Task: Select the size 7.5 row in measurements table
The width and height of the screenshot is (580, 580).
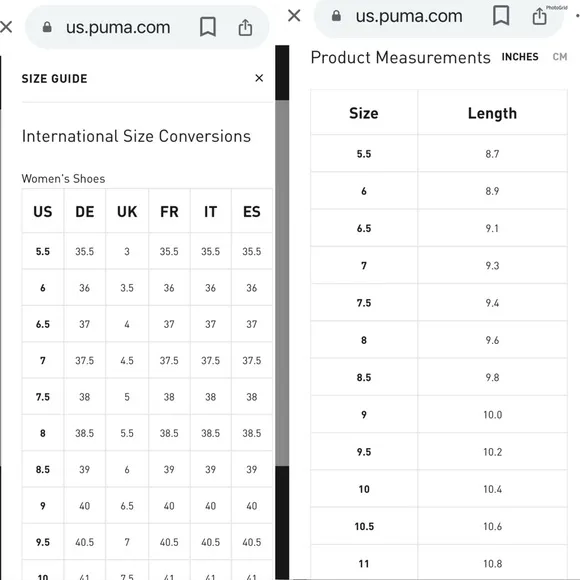Action: (439, 303)
